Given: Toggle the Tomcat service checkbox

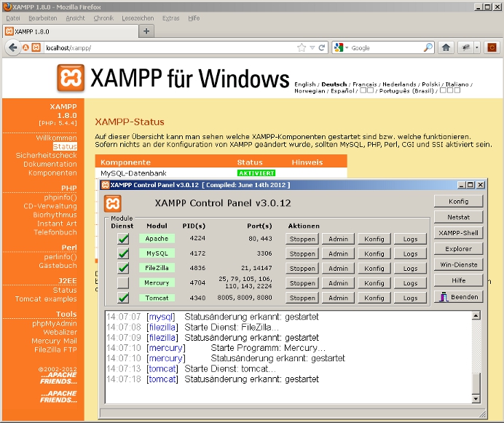Looking at the screenshot, I should pos(123,298).
